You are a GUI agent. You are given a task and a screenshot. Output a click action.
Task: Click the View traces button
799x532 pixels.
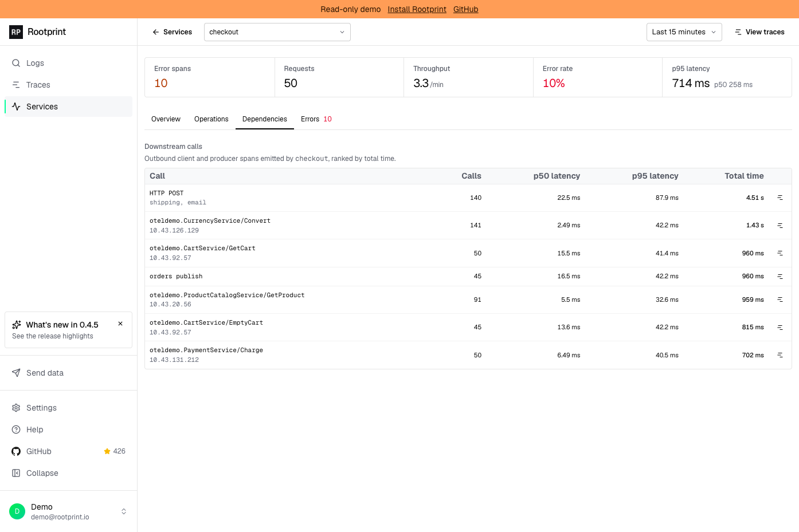tap(759, 32)
